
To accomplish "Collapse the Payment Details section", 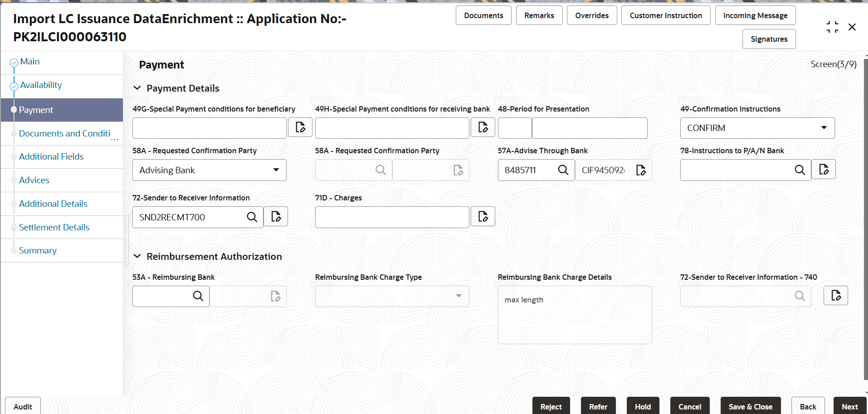I will click(x=137, y=88).
